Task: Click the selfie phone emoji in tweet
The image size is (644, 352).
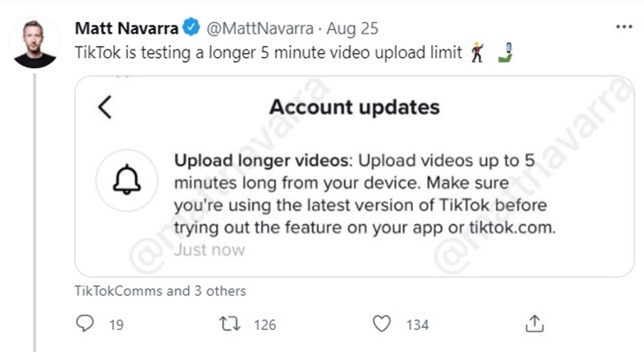Action: pos(506,53)
